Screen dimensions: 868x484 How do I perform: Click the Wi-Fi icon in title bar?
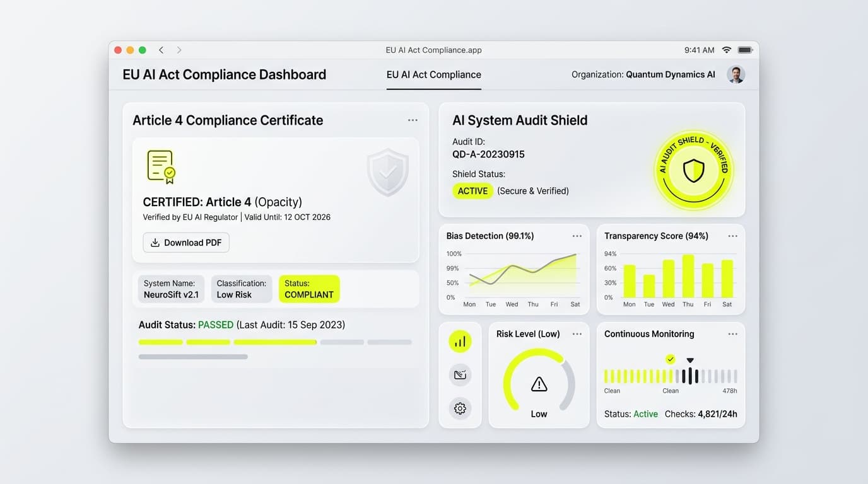727,50
